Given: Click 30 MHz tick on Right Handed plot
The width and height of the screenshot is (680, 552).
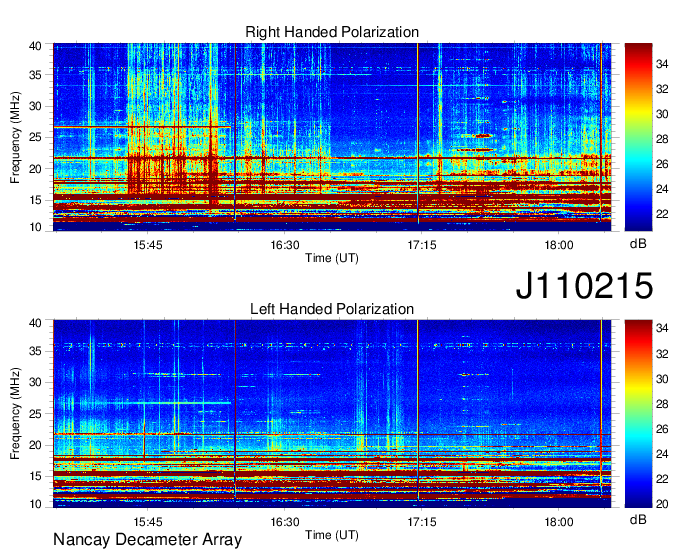Looking at the screenshot, I should (x=35, y=106).
